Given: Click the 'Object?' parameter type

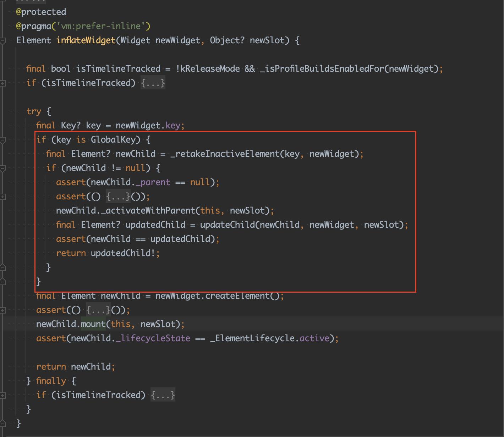Looking at the screenshot, I should coord(227,40).
